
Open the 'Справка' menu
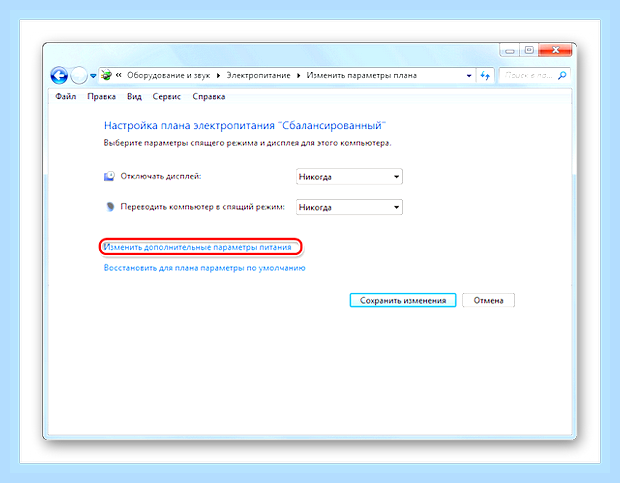pyautogui.click(x=208, y=96)
